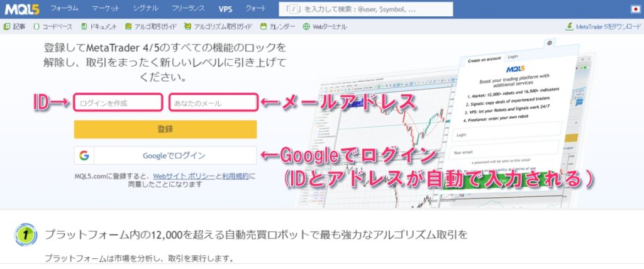Image resolution: width=644 pixels, height=269 pixels.
Task: Launch the Webターミナル globe icon
Action: [307, 27]
